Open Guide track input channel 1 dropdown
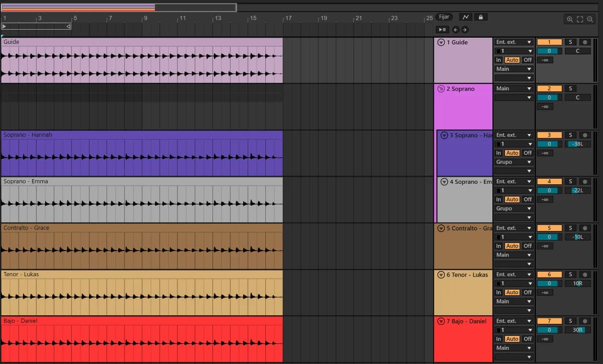 tap(514, 51)
